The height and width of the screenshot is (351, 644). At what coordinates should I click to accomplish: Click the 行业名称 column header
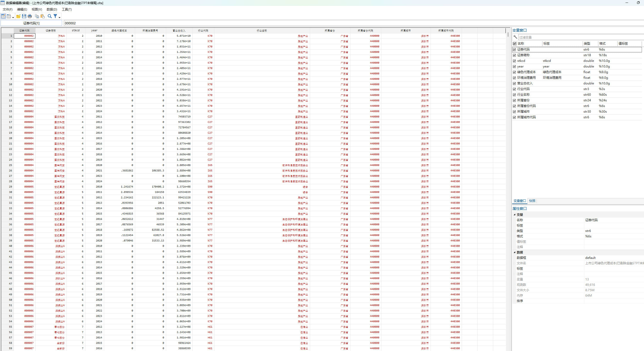(262, 31)
